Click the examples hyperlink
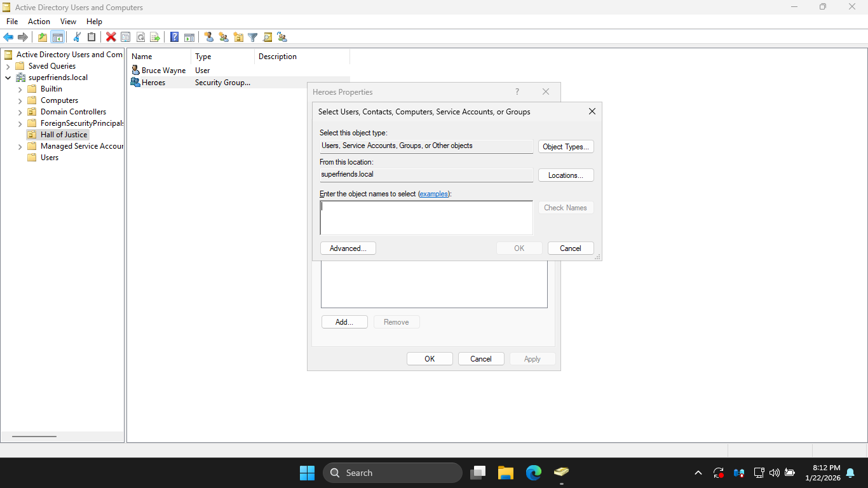 433,194
